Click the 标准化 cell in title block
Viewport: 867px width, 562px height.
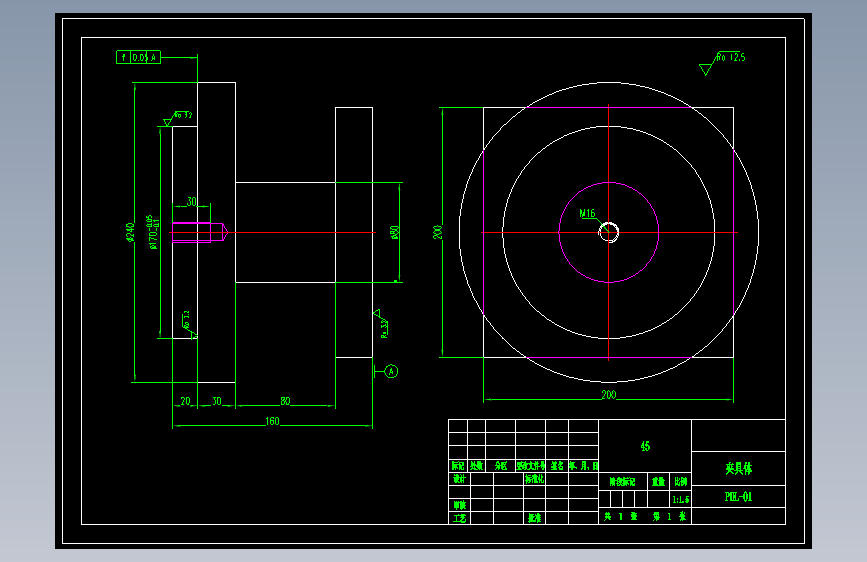(x=535, y=479)
